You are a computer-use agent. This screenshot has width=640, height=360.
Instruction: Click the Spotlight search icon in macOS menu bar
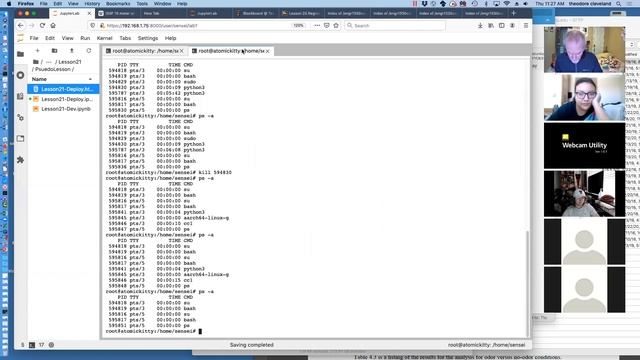coord(619,3)
